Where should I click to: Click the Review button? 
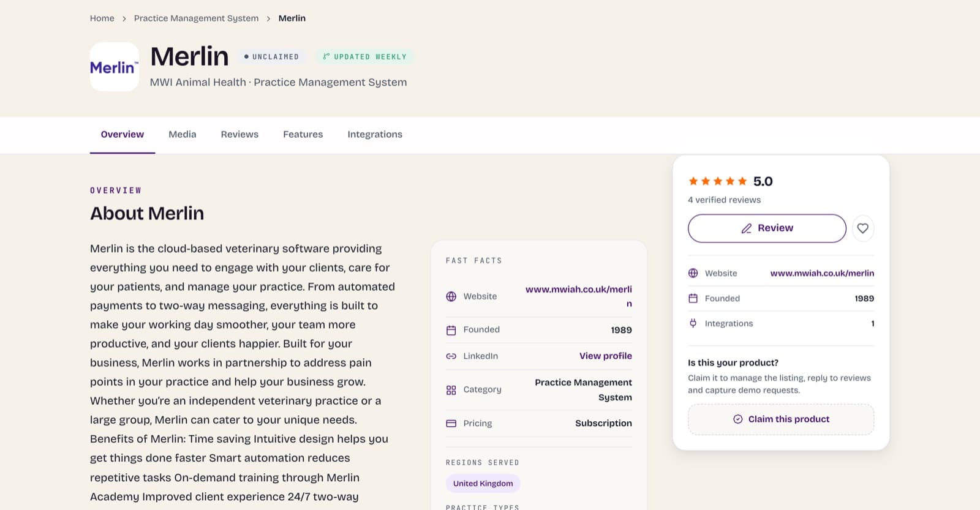coord(767,228)
